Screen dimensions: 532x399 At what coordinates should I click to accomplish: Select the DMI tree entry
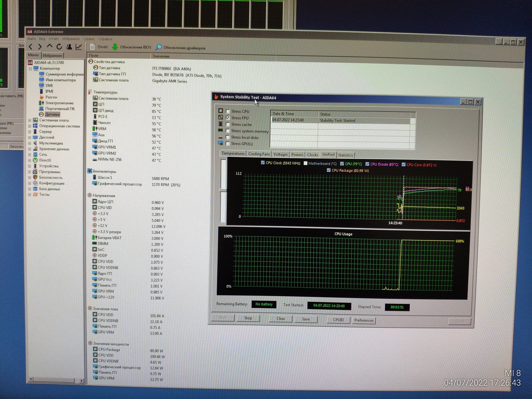pyautogui.click(x=46, y=85)
